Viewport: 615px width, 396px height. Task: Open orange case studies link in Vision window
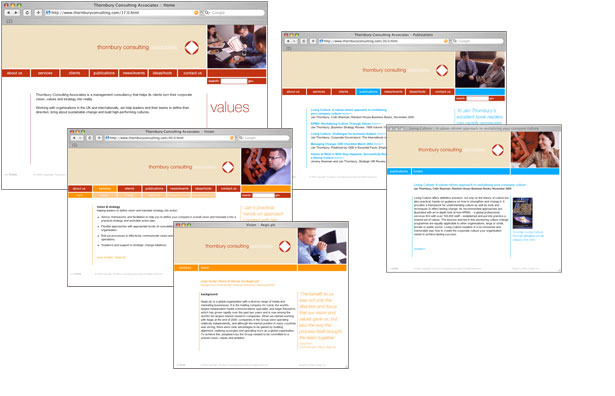point(111,258)
